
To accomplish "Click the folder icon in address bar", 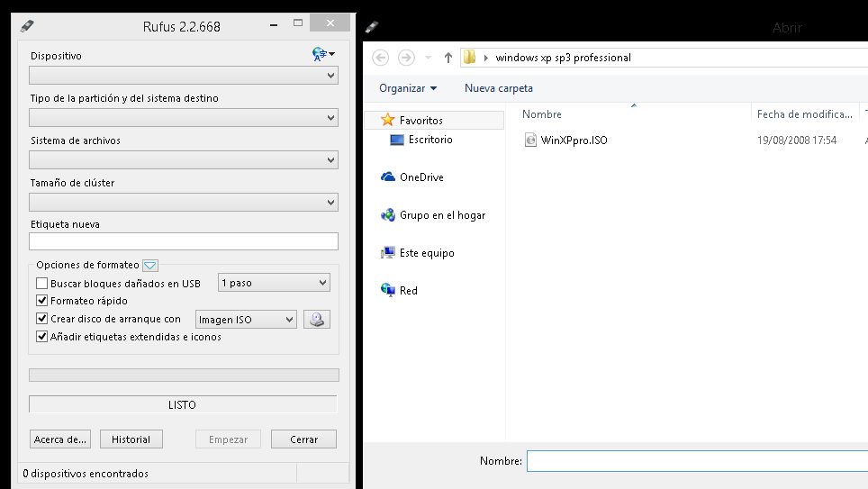I will (469, 57).
